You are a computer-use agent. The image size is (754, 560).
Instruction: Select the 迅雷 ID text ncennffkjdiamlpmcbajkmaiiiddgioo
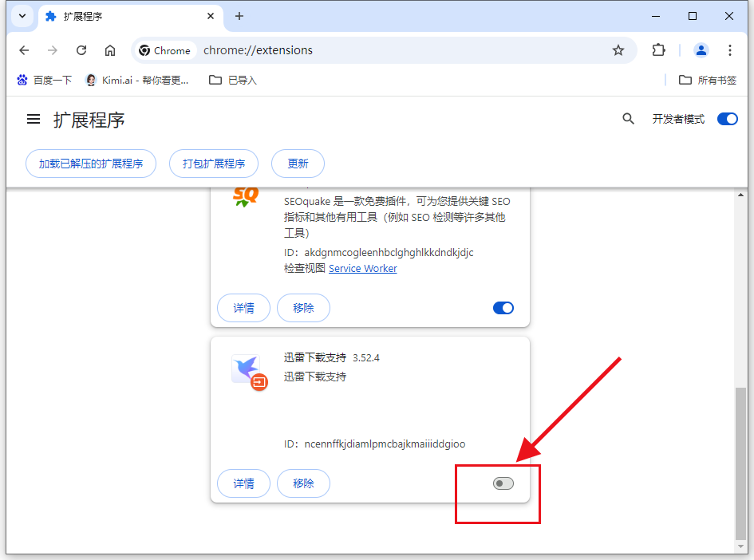pyautogui.click(x=385, y=444)
